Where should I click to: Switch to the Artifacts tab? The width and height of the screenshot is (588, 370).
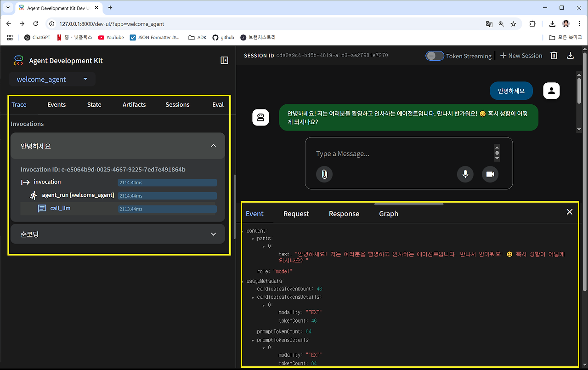click(134, 105)
